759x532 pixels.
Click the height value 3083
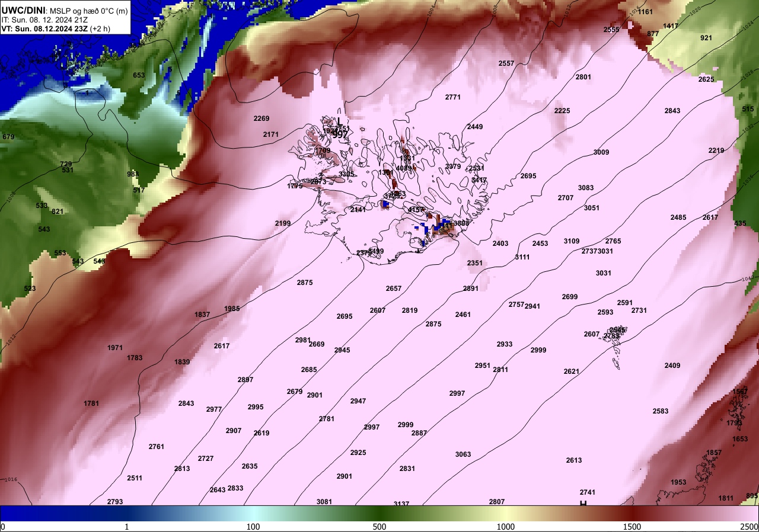click(x=586, y=188)
